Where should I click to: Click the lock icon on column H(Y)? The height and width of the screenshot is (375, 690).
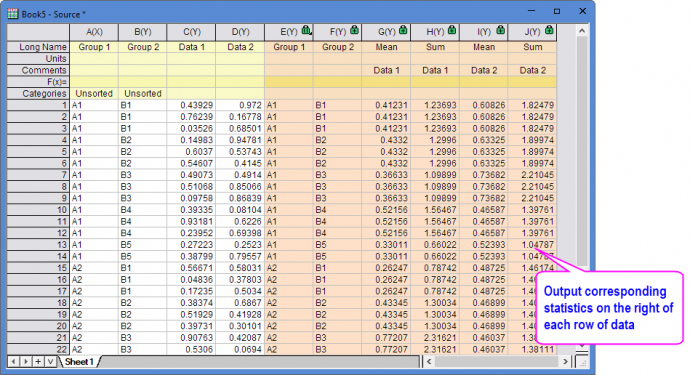click(452, 30)
